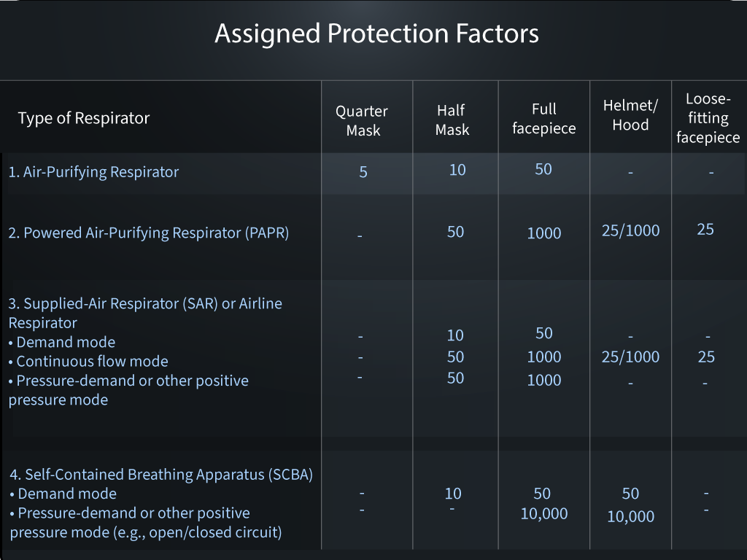This screenshot has height=560, width=747.
Task: Select the "Supplied-Air Respirator (SAR)" row heading
Action: point(145,303)
